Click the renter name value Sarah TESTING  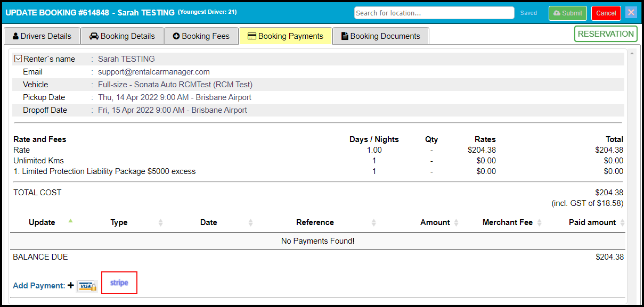point(126,59)
